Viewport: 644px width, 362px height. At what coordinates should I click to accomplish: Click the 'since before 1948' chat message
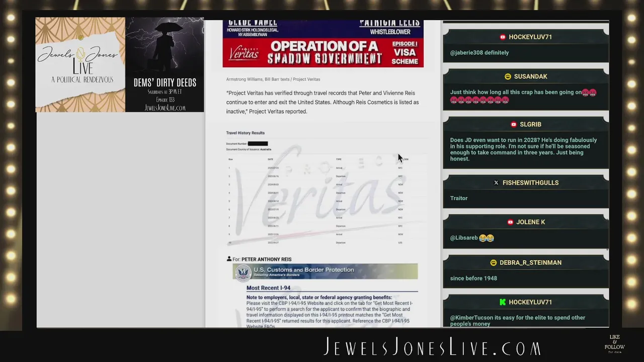[x=473, y=278]
